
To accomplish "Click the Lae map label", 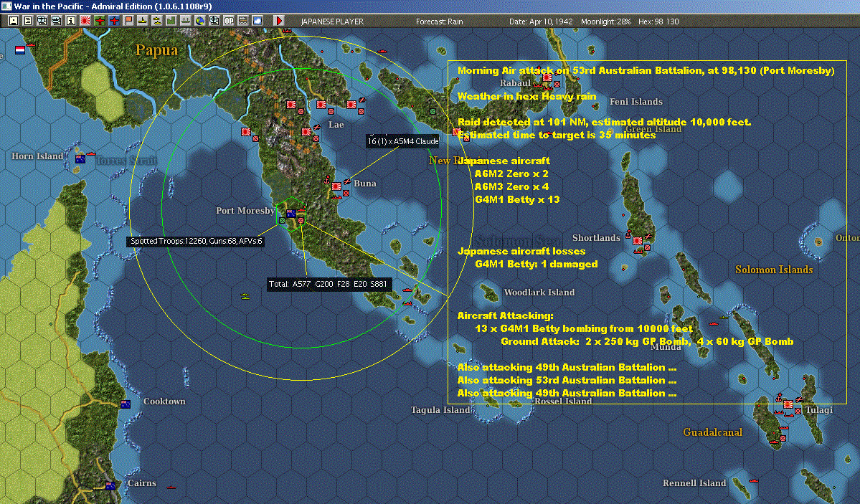I will tap(336, 125).
